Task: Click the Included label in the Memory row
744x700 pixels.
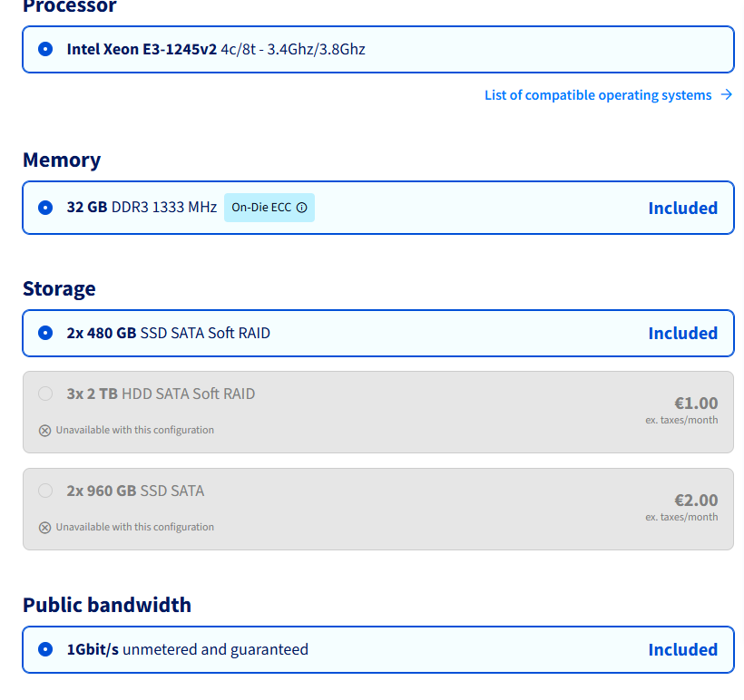Action: click(682, 208)
